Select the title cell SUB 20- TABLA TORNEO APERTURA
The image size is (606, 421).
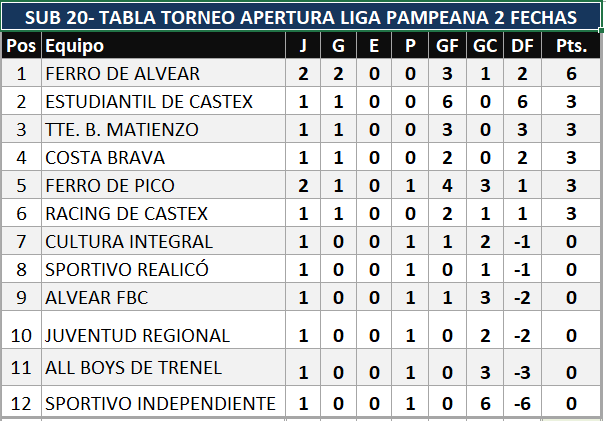[x=301, y=17]
